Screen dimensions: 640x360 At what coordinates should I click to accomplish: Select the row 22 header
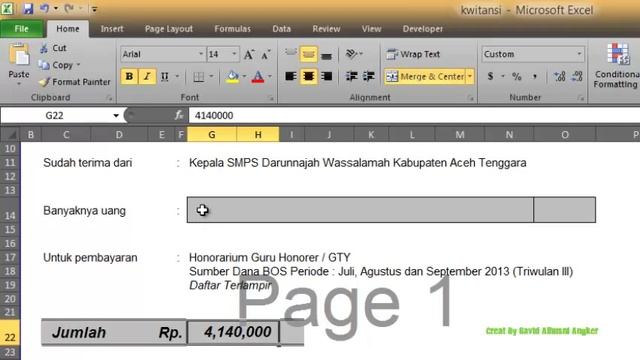point(10,333)
